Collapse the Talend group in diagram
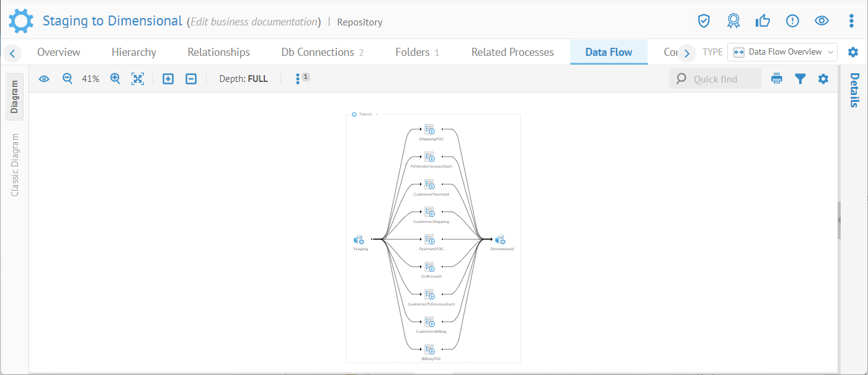The height and width of the screenshot is (375, 868). tap(377, 114)
